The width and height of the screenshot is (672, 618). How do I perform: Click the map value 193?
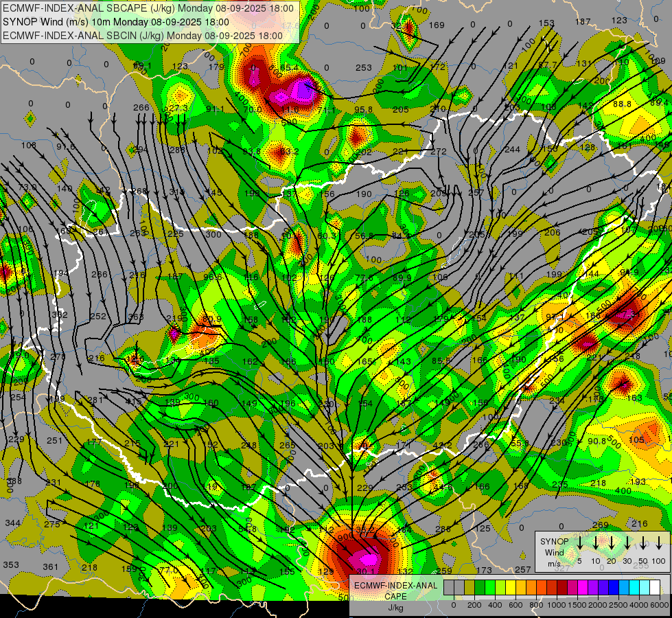tap(638, 481)
